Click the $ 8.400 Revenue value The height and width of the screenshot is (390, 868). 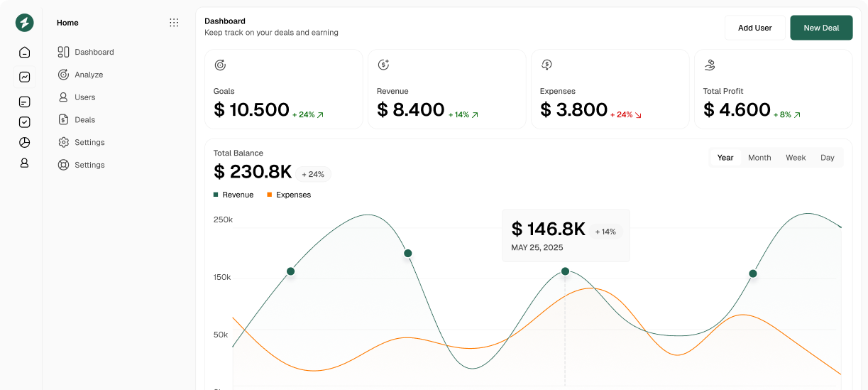coord(411,109)
